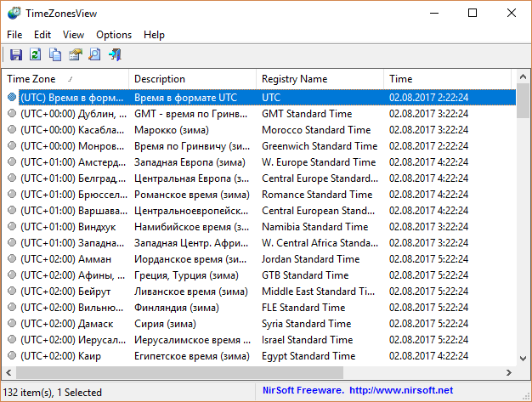532x402 pixels.
Task: Click the 02.08.2017 2:22:24 time in UTC row
Action: coord(429,98)
